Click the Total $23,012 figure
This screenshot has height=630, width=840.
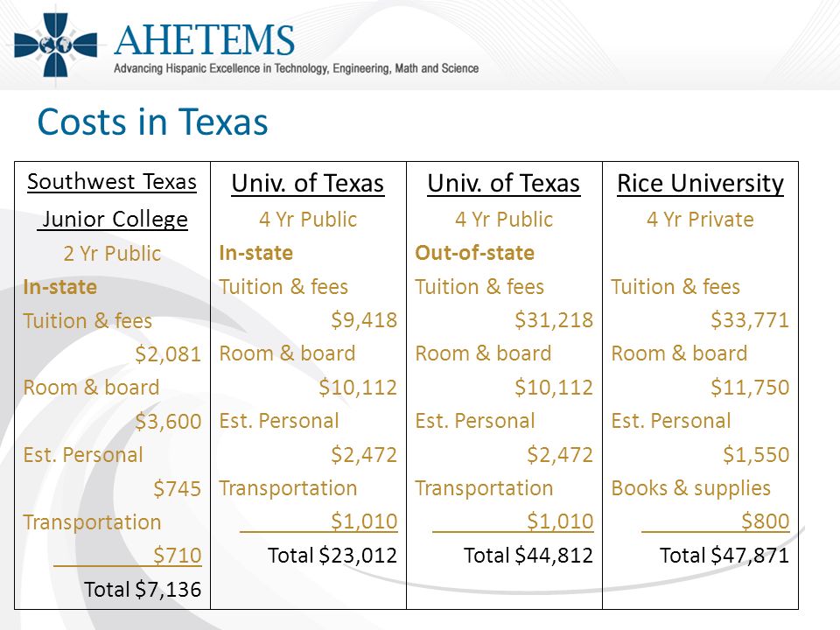pyautogui.click(x=332, y=555)
